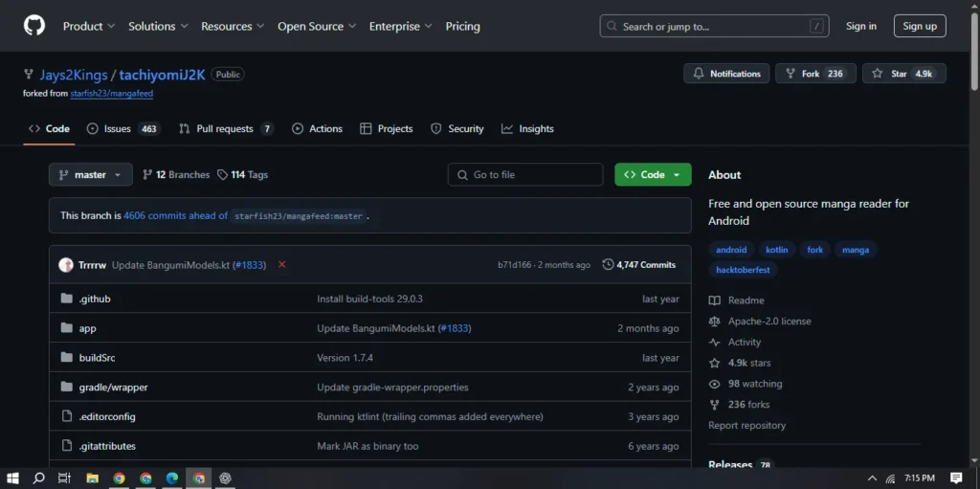Open the 4,747 Commits history

[x=638, y=264]
